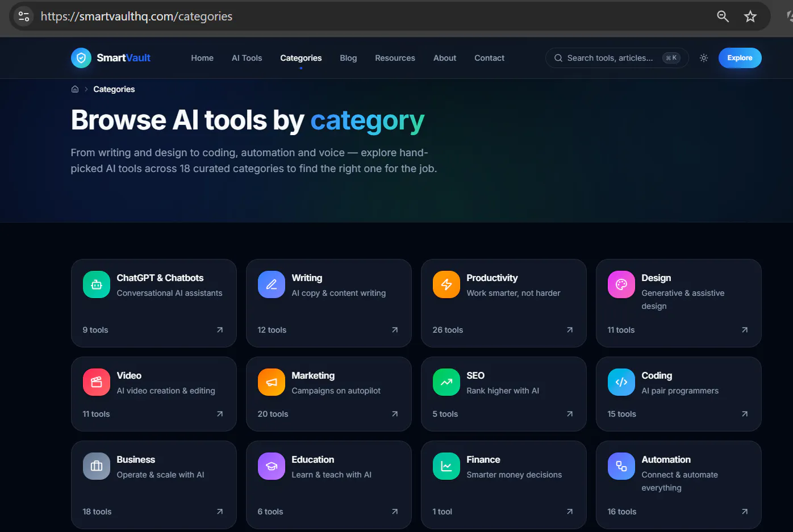Viewport: 793px width, 532px height.
Task: Click 'Campaigns on autopilot' description
Action: tap(336, 391)
